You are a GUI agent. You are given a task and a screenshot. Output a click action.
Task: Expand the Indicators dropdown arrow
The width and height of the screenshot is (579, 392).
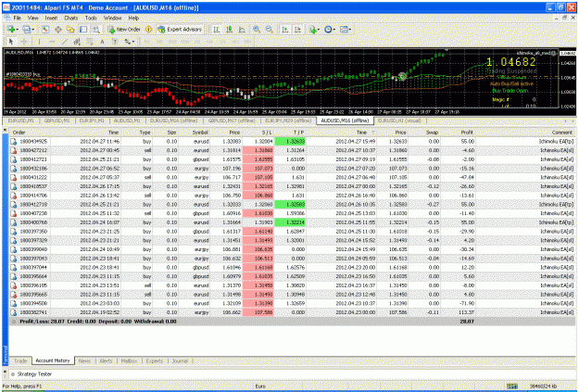coord(320,30)
